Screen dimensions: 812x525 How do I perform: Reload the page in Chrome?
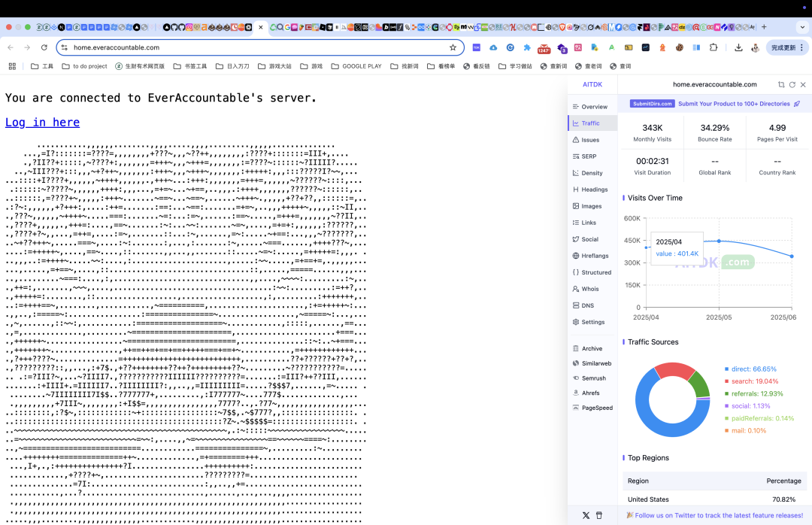click(44, 47)
